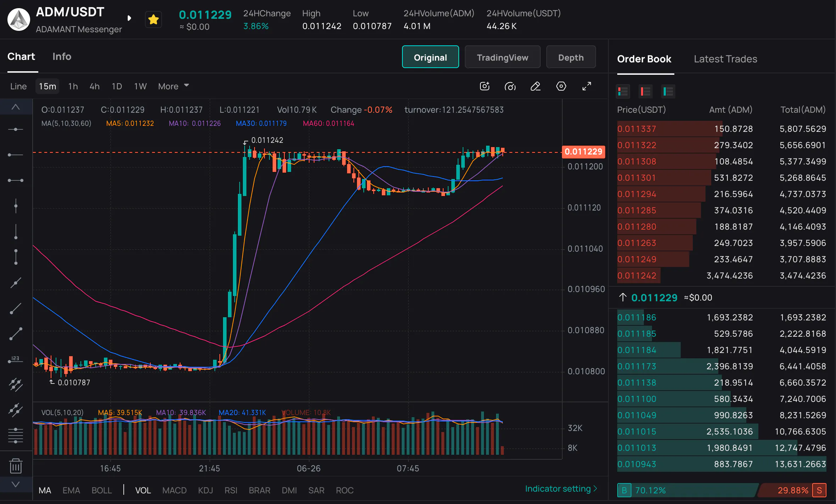Toggle the EMA main indicator
This screenshot has height=504, width=836.
[x=71, y=490]
